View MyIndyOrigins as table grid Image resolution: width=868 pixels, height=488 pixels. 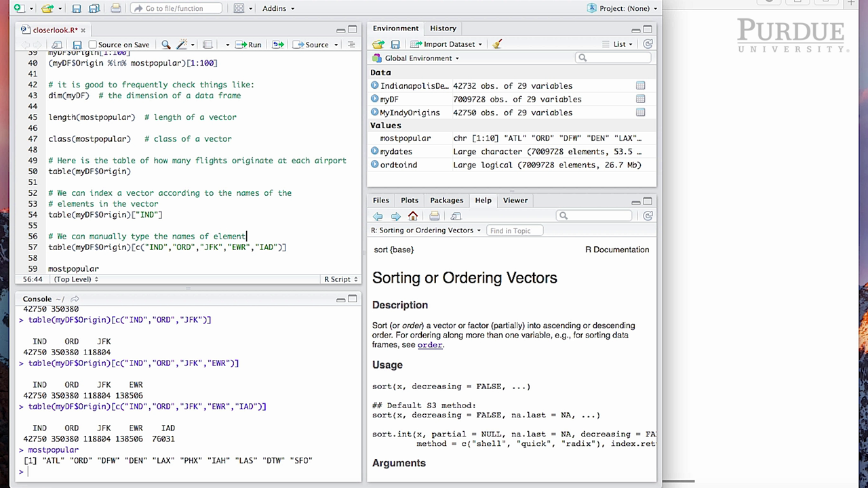(x=640, y=113)
